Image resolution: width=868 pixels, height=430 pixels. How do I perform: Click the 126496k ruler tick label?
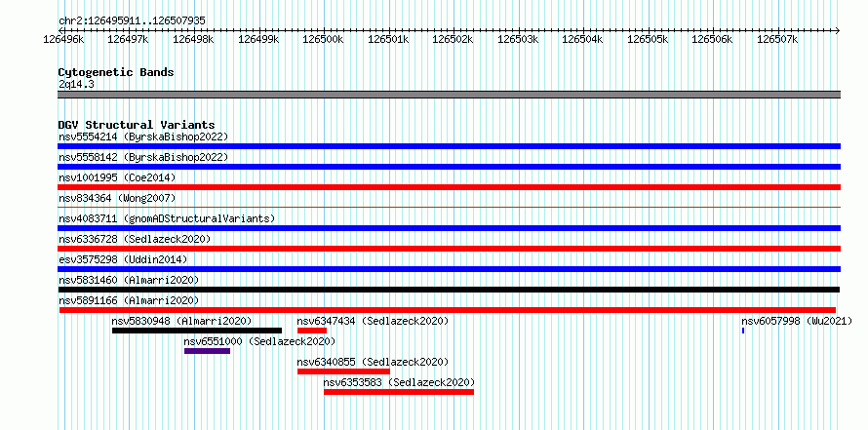[x=64, y=39]
